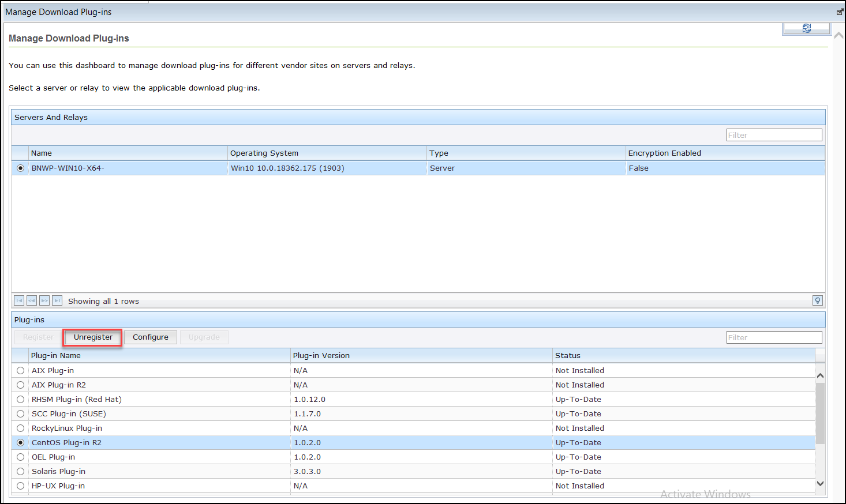The image size is (846, 504).
Task: Select the RHSM Plug-in (Red Hat) radio button
Action: pos(20,399)
